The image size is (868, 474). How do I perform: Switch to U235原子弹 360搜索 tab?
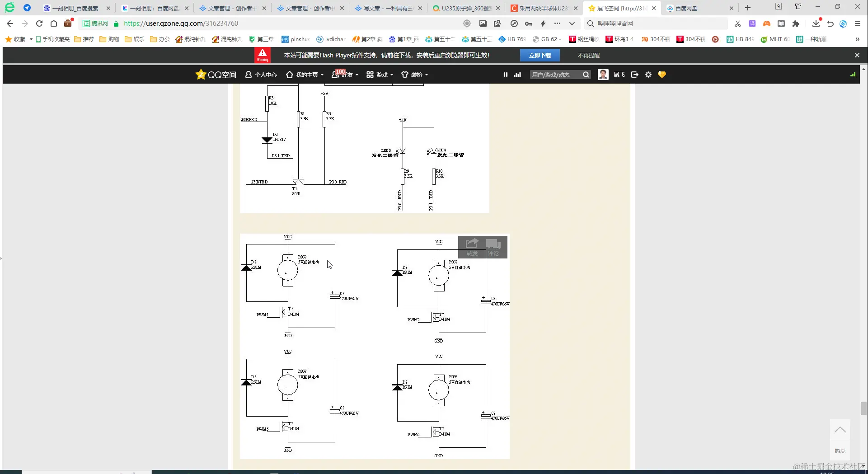(466, 8)
